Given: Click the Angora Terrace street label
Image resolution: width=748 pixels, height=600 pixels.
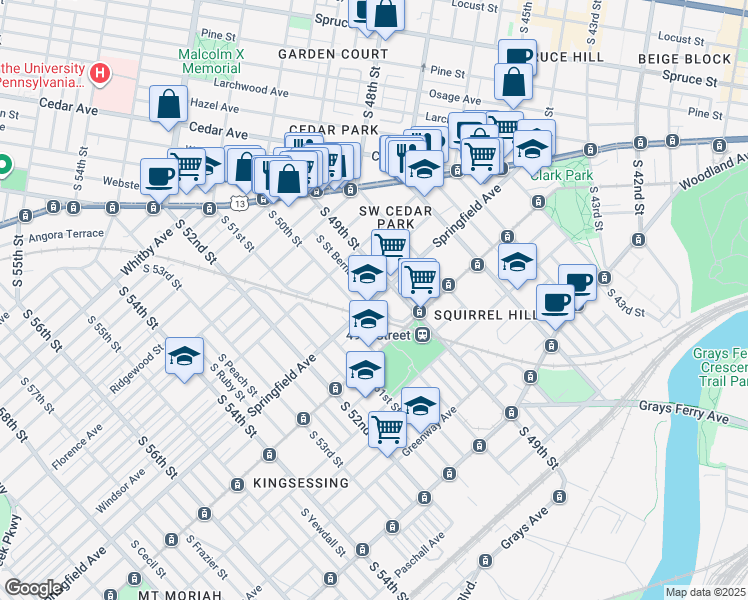Looking at the screenshot, I should 66,235.
